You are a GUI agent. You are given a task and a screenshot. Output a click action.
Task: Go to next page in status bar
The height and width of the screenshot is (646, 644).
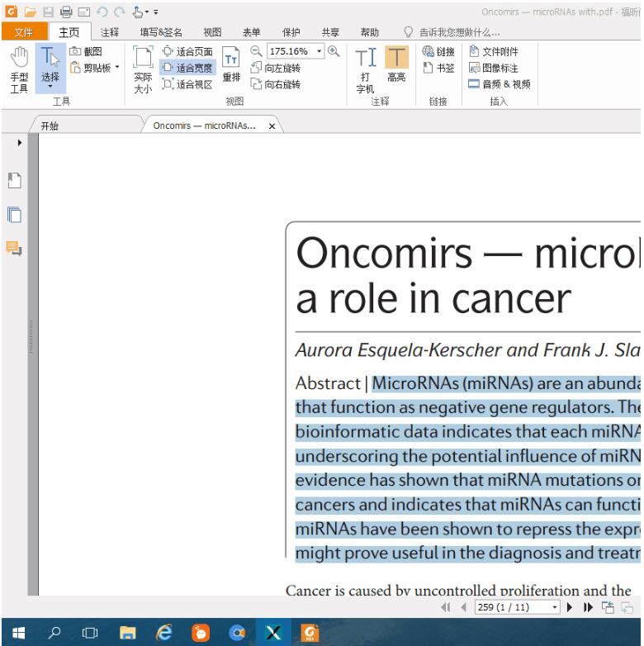569,608
